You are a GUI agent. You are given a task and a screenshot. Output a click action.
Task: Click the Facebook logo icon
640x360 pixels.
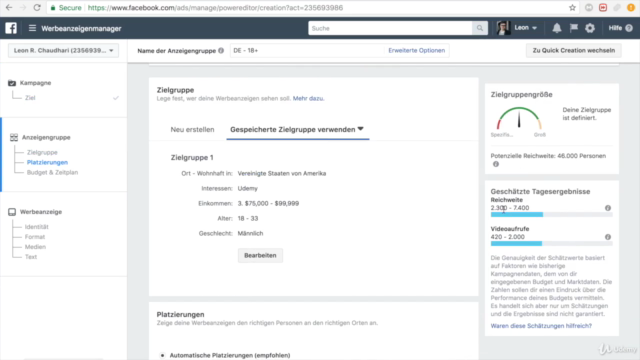(11, 28)
